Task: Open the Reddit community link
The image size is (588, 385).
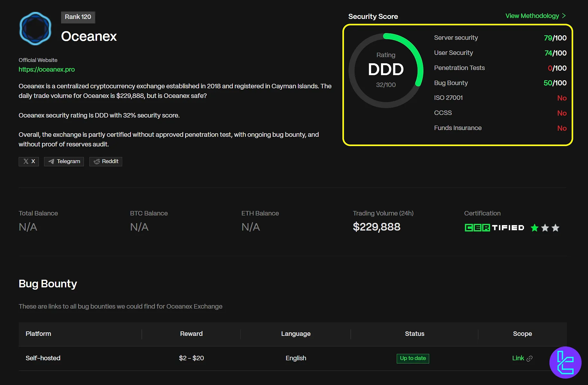Action: pyautogui.click(x=106, y=162)
